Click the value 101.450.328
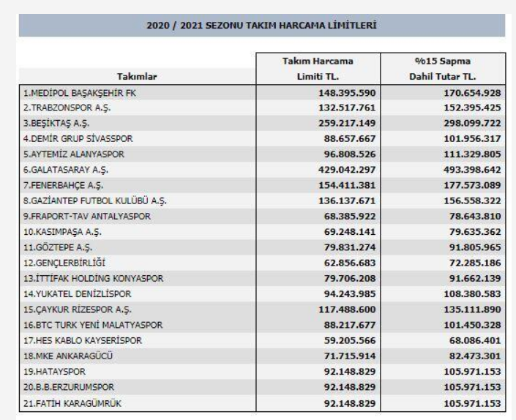This screenshot has width=516, height=420. [x=472, y=325]
